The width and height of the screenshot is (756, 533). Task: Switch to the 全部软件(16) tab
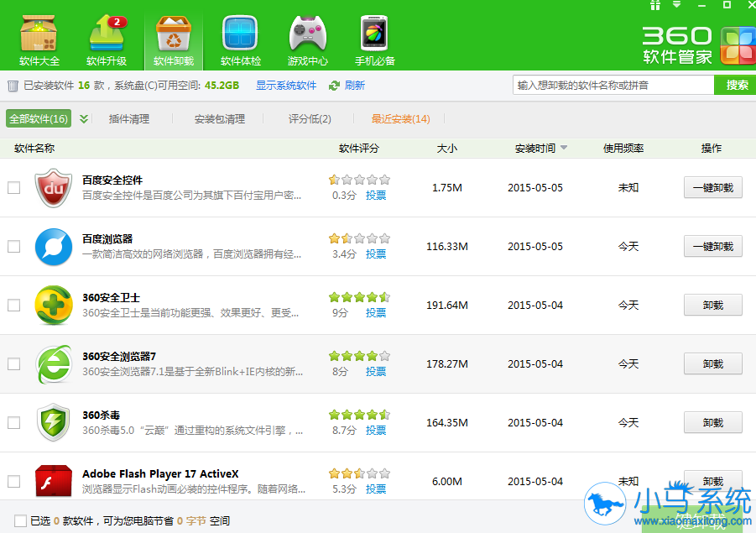(39, 118)
